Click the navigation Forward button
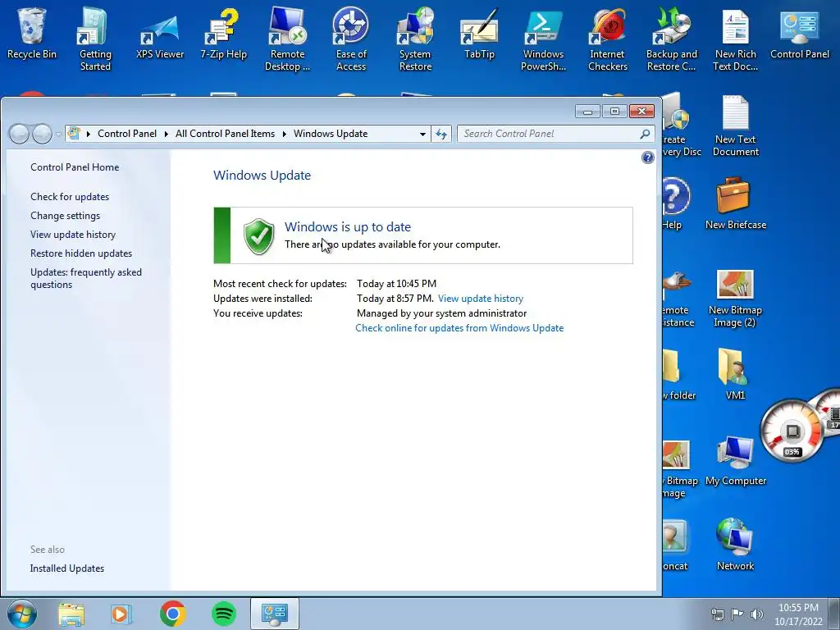Viewport: 840px width, 630px height. tap(42, 134)
